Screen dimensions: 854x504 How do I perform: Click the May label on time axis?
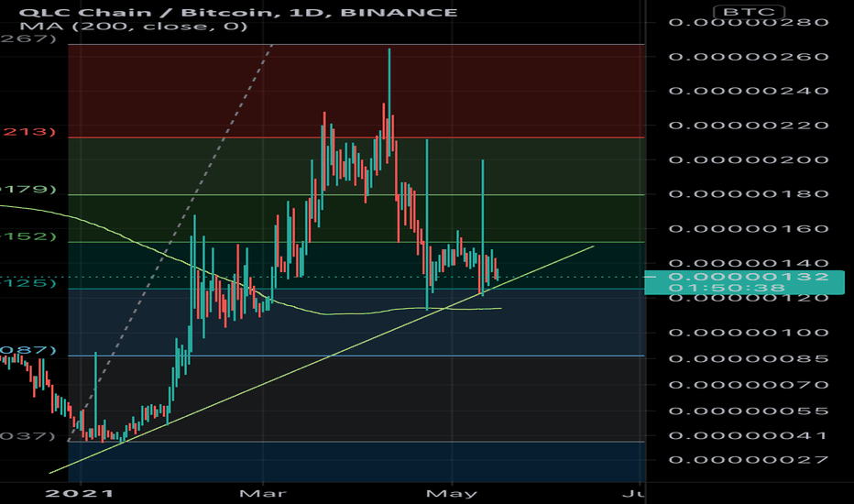[452, 494]
